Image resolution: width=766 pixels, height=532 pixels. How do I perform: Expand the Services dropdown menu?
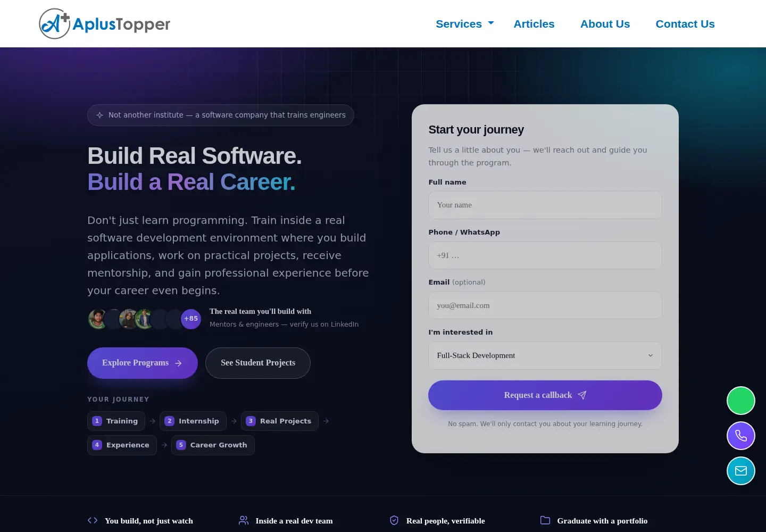pos(465,24)
